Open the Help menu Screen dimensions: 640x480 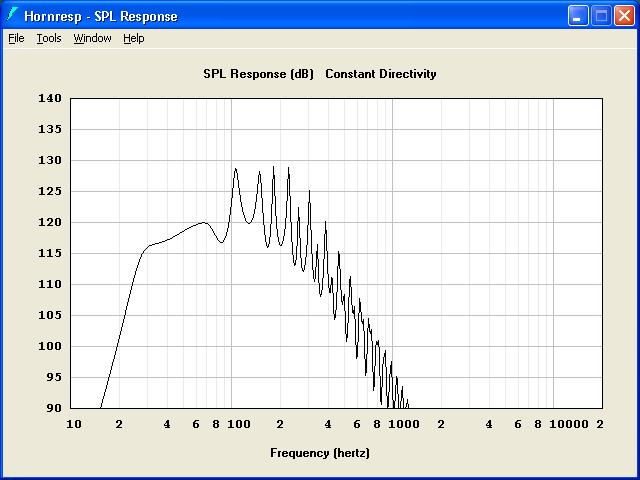tap(134, 38)
